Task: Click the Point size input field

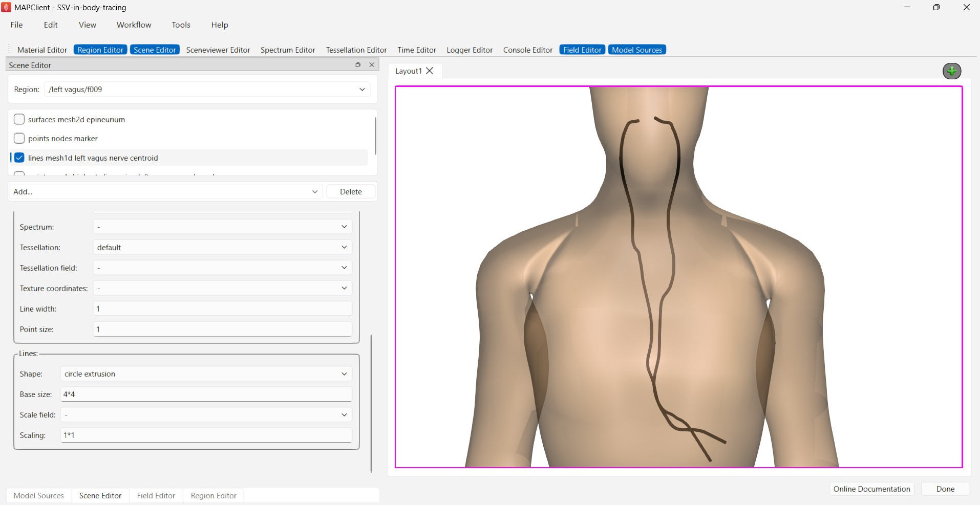Action: [x=222, y=329]
